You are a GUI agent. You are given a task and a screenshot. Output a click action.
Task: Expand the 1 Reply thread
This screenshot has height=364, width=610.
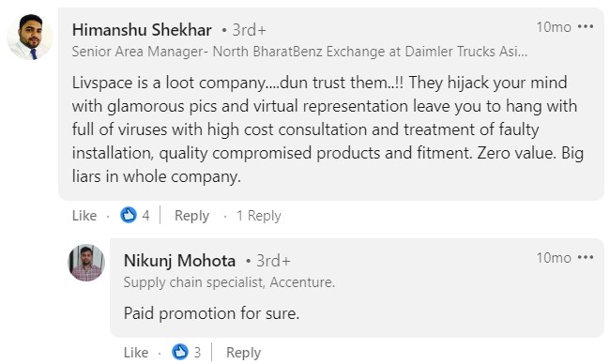pyautogui.click(x=259, y=216)
